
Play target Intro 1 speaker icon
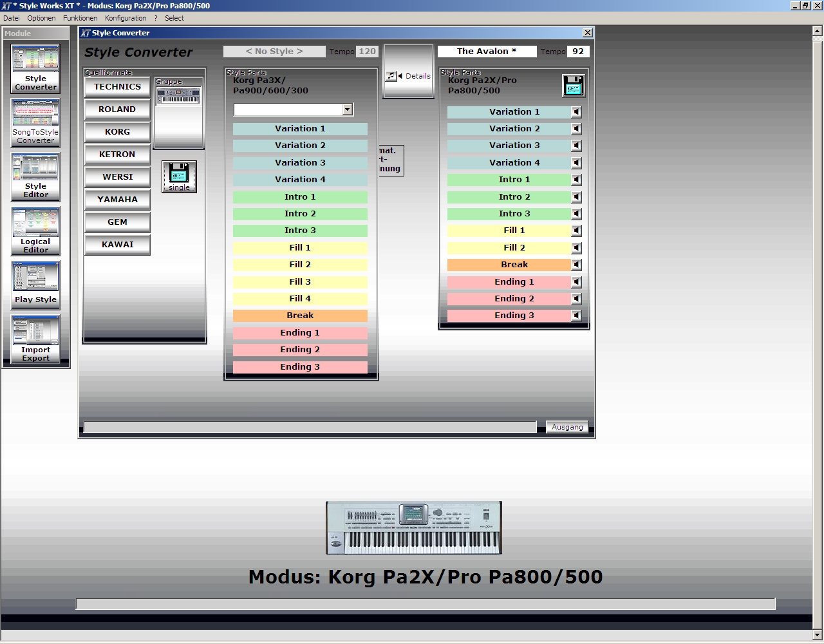pyautogui.click(x=576, y=180)
